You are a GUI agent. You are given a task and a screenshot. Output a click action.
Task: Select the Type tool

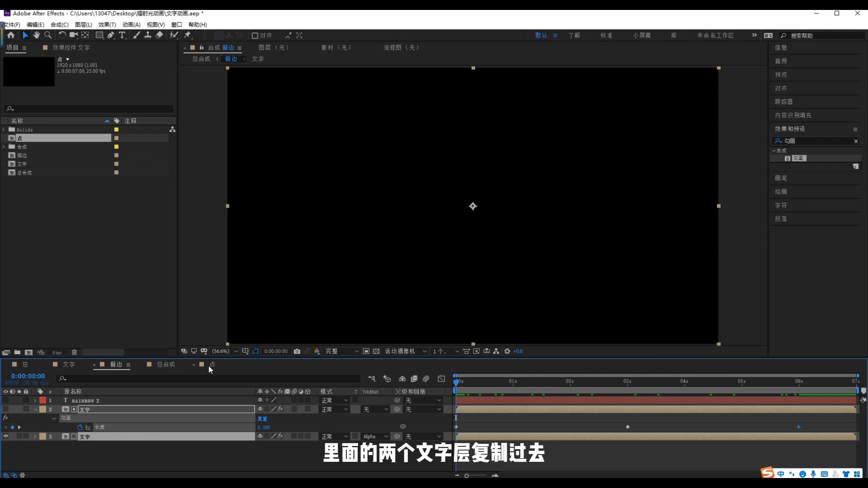pos(123,35)
